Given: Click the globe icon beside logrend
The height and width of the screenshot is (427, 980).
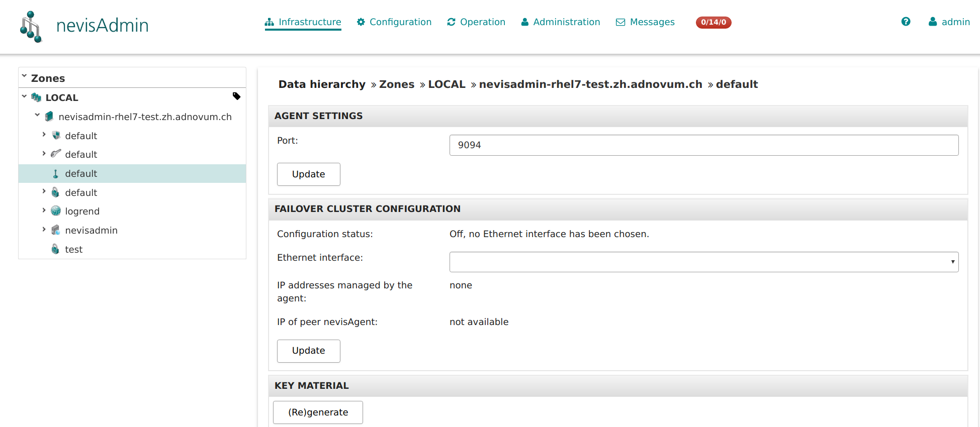Looking at the screenshot, I should 56,211.
